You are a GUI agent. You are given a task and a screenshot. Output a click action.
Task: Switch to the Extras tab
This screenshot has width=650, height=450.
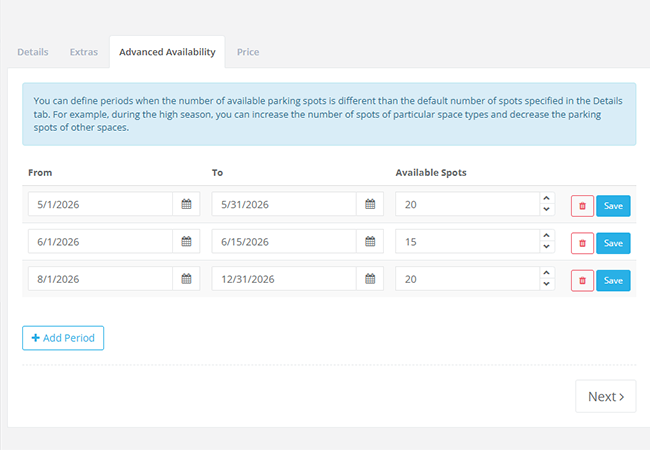tap(84, 52)
